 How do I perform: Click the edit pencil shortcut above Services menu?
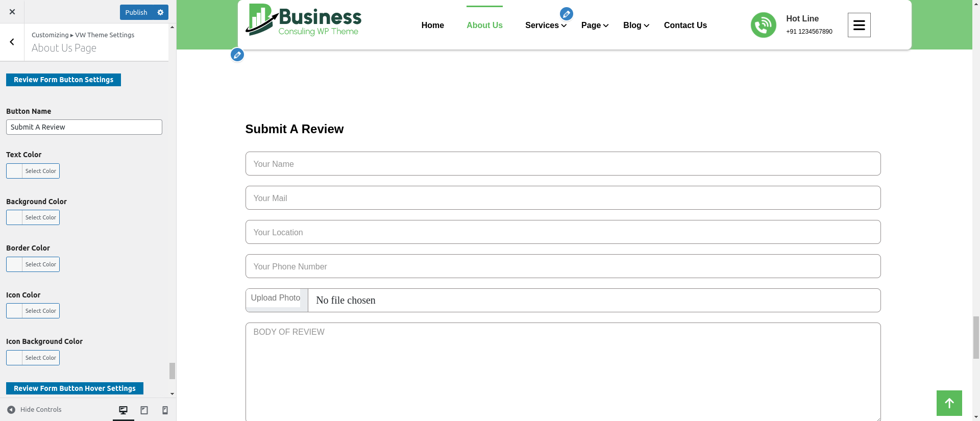coord(566,14)
